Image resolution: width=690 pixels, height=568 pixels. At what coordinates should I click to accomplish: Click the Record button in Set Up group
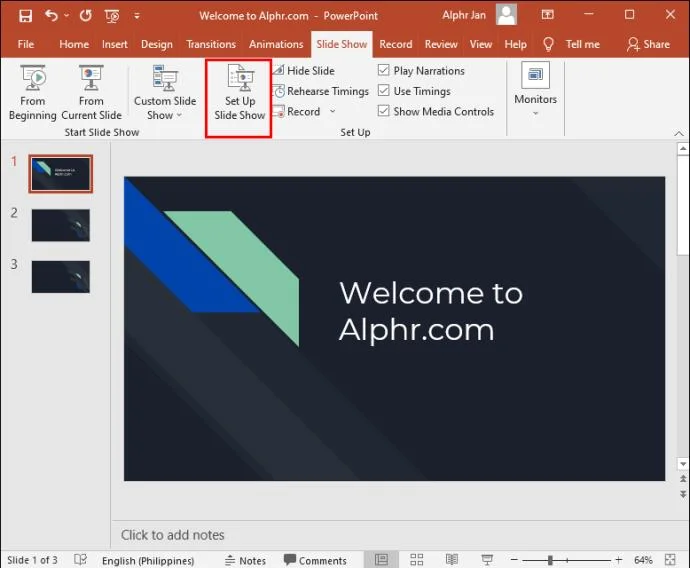(x=297, y=112)
